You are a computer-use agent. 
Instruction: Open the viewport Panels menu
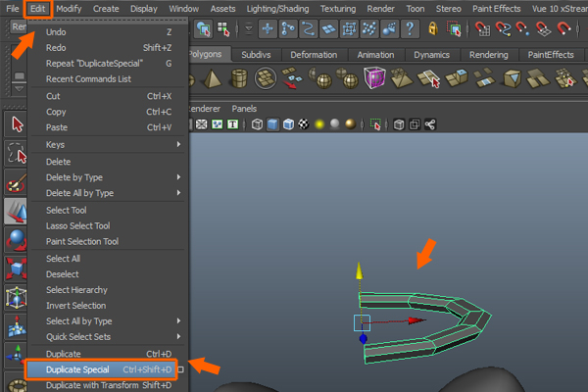pyautogui.click(x=244, y=109)
